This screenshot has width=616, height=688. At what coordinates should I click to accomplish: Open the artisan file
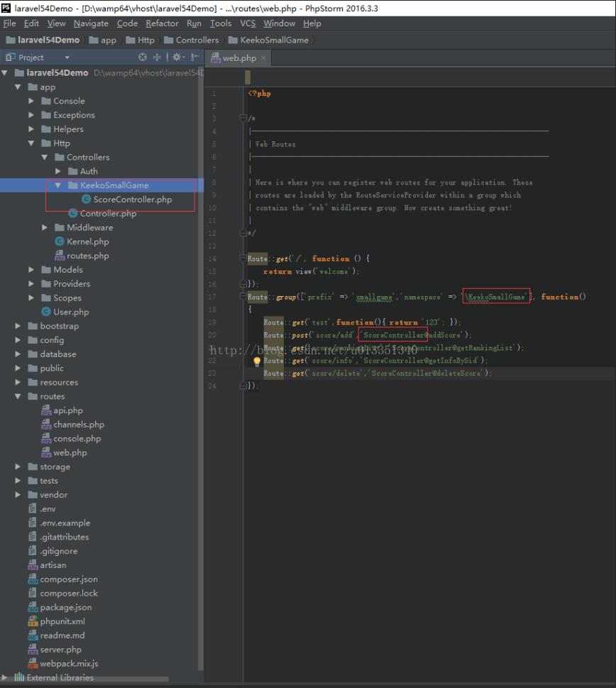coord(53,565)
